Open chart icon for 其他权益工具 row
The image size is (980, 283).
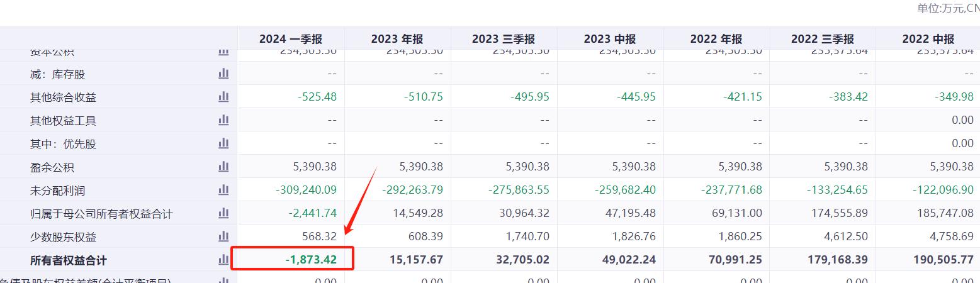pos(223,120)
